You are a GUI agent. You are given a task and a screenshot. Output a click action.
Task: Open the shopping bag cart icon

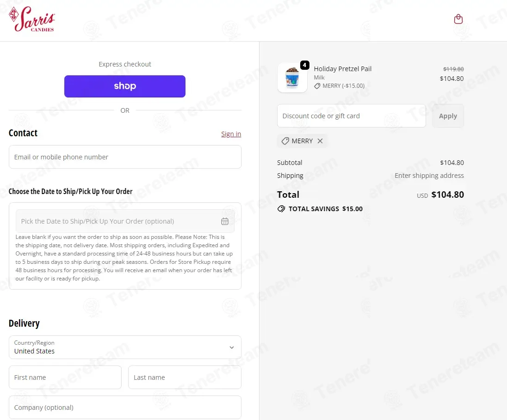click(x=458, y=19)
